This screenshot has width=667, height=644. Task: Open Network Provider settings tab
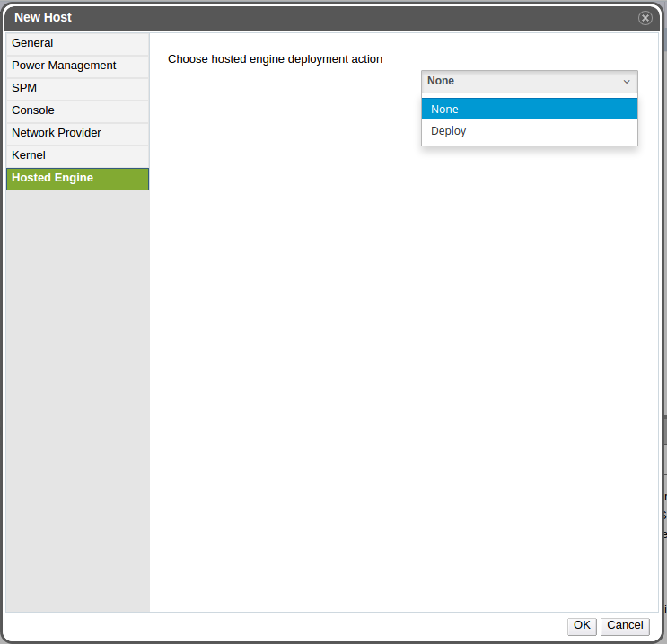pyautogui.click(x=77, y=133)
